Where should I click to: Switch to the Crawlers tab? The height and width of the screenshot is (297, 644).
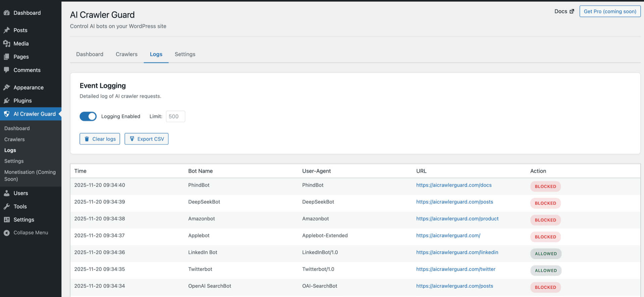(x=126, y=54)
